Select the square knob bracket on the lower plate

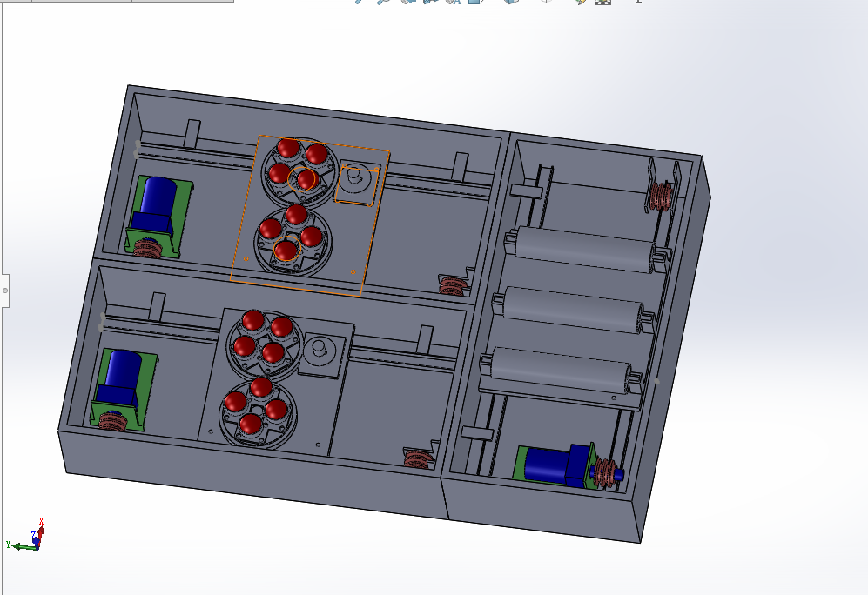(321, 354)
